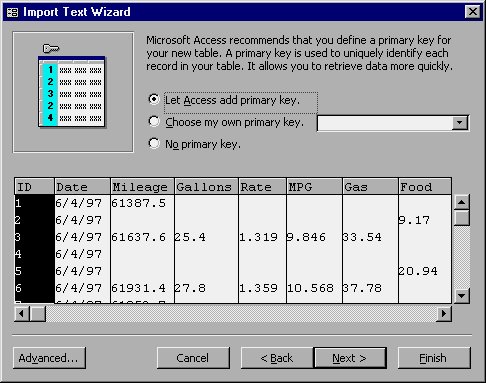This screenshot has width=486, height=383.
Task: Click the Finish button
Action: pos(434,358)
